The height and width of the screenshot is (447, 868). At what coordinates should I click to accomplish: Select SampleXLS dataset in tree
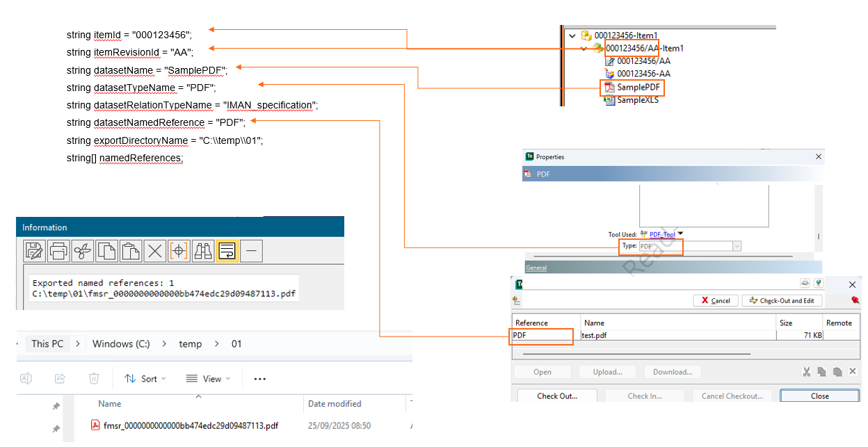(637, 99)
